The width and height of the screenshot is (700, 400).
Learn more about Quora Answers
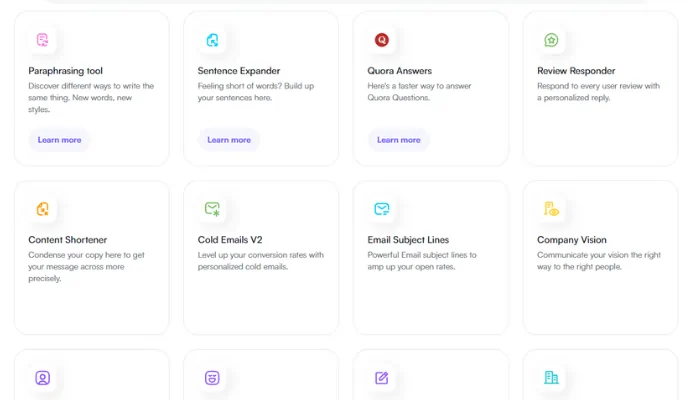[399, 140]
